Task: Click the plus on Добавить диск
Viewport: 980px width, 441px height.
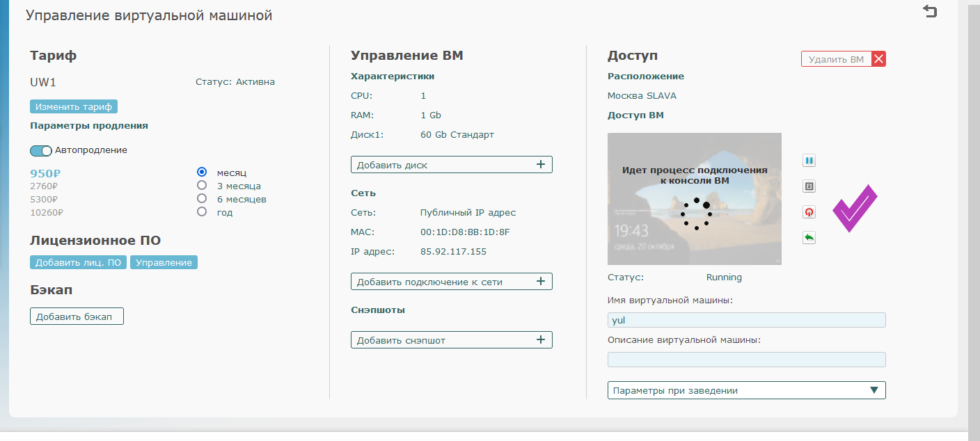Action: pos(540,165)
